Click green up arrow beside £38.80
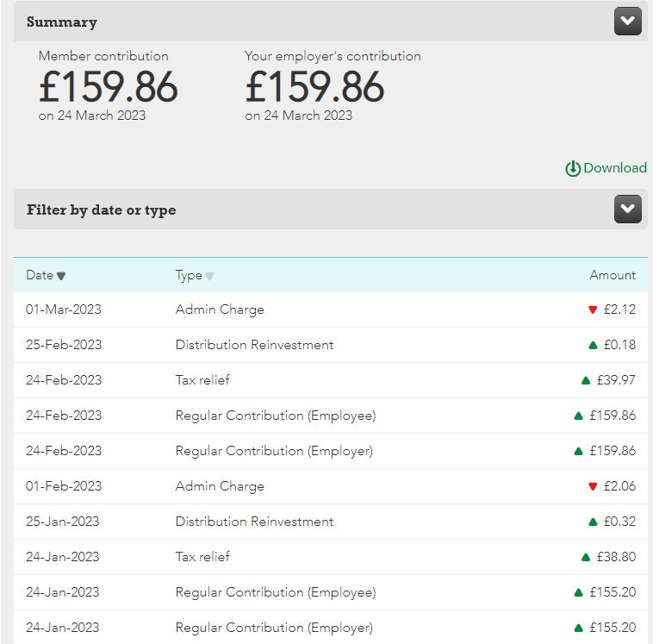Image resolution: width=653 pixels, height=644 pixels. (586, 557)
